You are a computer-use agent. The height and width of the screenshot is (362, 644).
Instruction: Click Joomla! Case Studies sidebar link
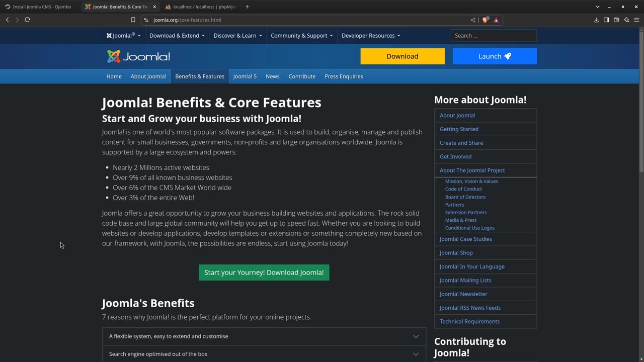(x=466, y=239)
